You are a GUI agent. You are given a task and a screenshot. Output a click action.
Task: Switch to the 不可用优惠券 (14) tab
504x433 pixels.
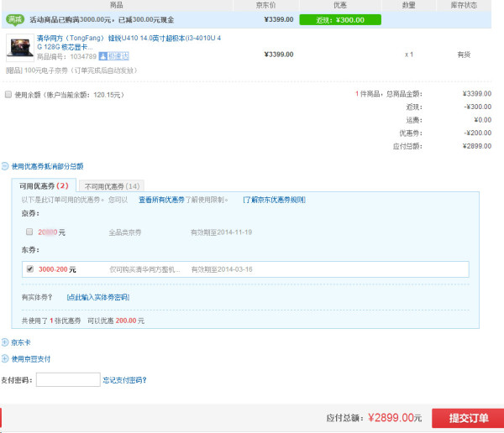point(112,186)
